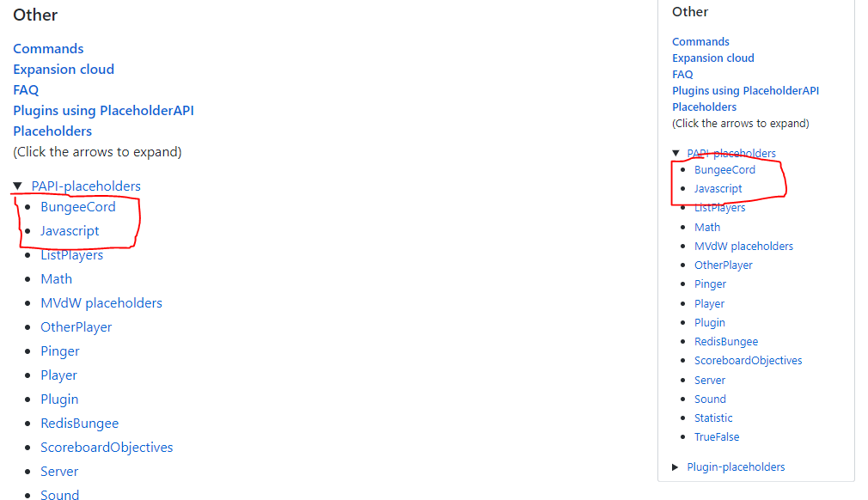Screen dimensions: 868x500
Task: Open the FAQ page
Action: tap(25, 89)
